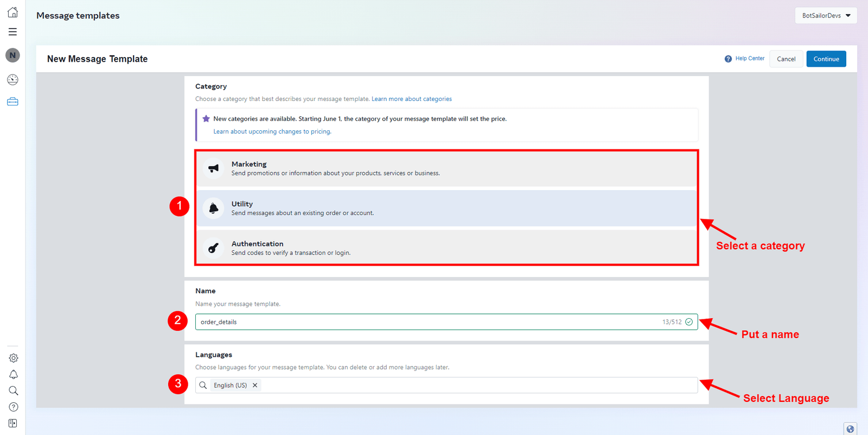The image size is (868, 435).
Task: Click the Continue button
Action: point(826,59)
